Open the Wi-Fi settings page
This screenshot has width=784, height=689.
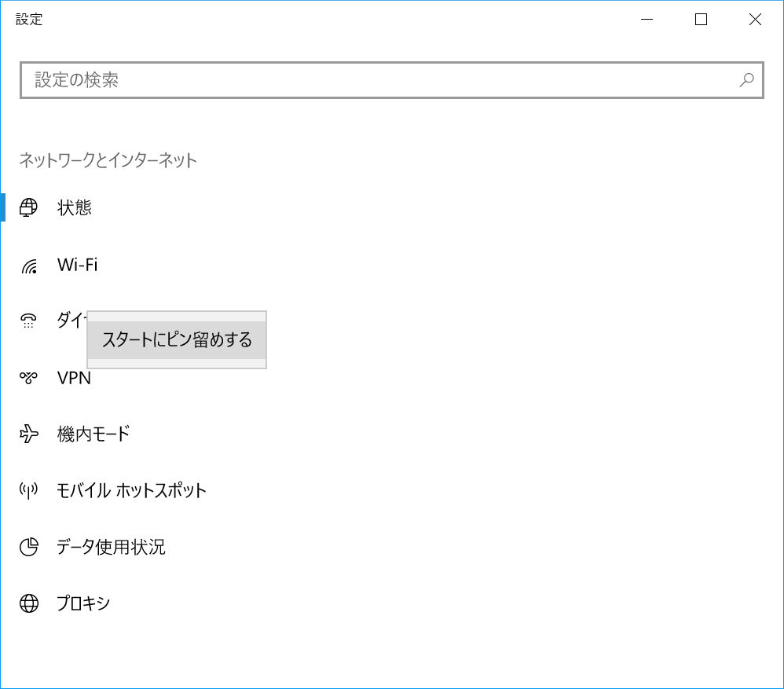[x=77, y=265]
